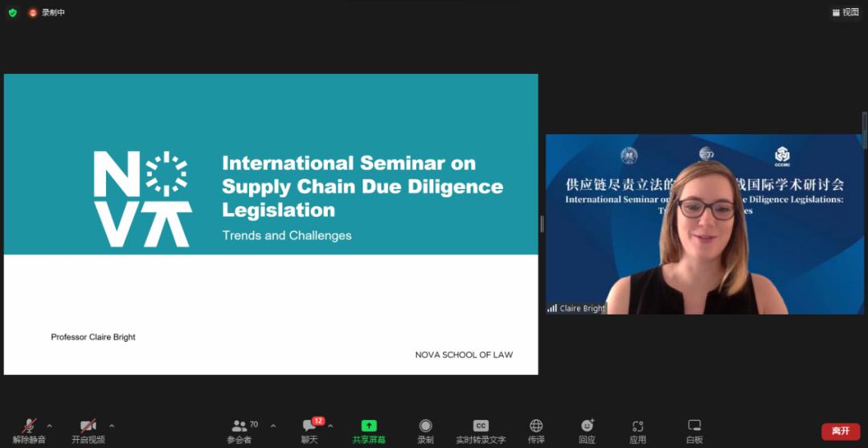The height and width of the screenshot is (448, 868).
Task: Click the green Share Screen button (共享屏幕)
Action: coord(369,430)
